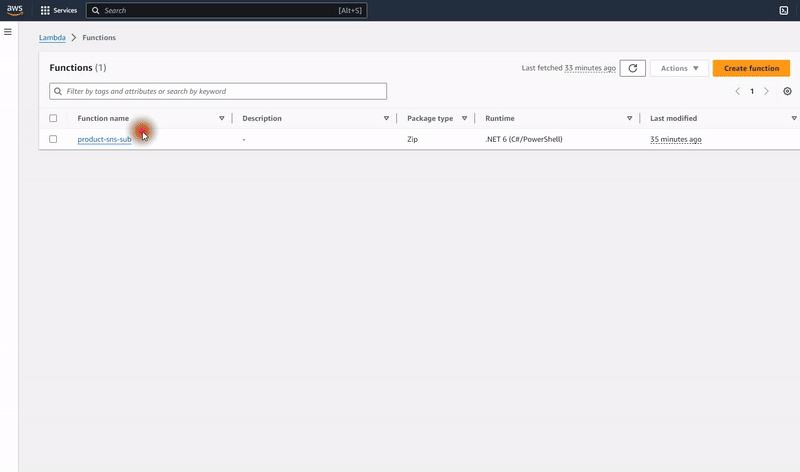Image resolution: width=800 pixels, height=472 pixels.
Task: Sort by Function name column arrow
Action: point(222,118)
